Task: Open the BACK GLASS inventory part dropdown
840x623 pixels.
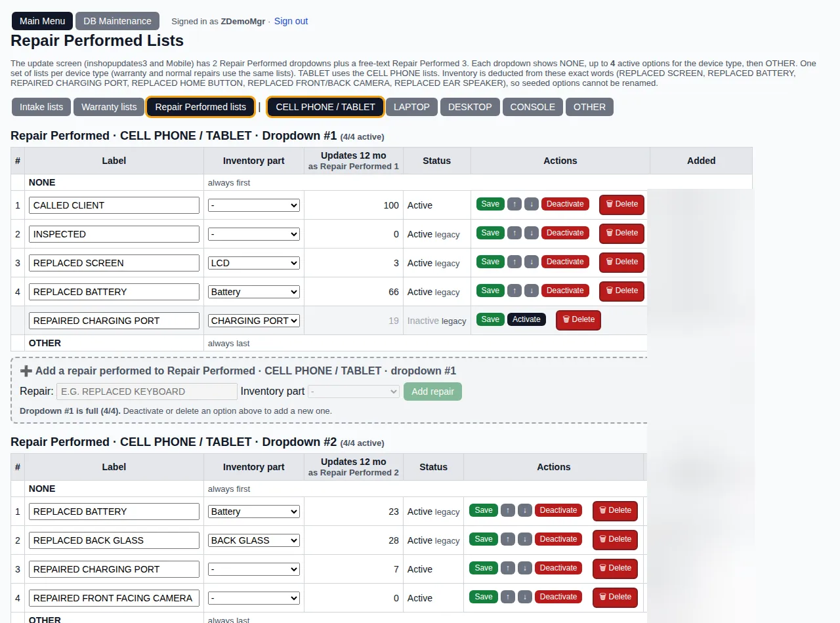Action: [x=254, y=540]
